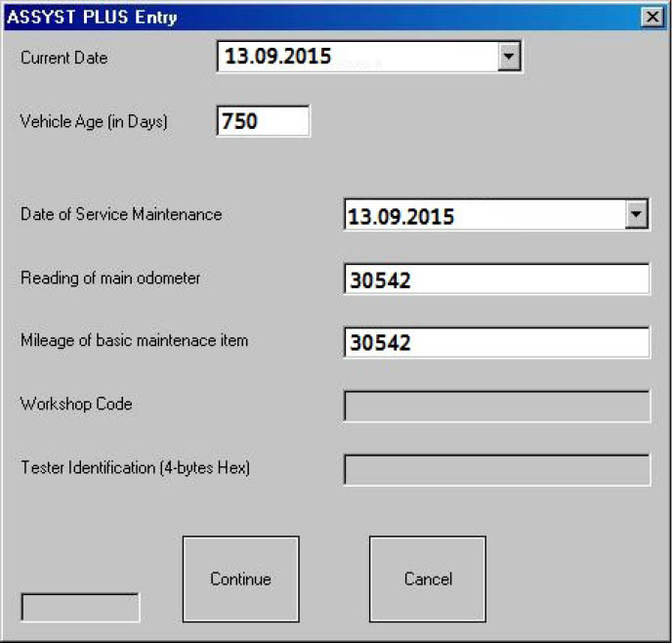The height and width of the screenshot is (643, 672).
Task: Click the "Current Date" label
Action: pos(63,58)
